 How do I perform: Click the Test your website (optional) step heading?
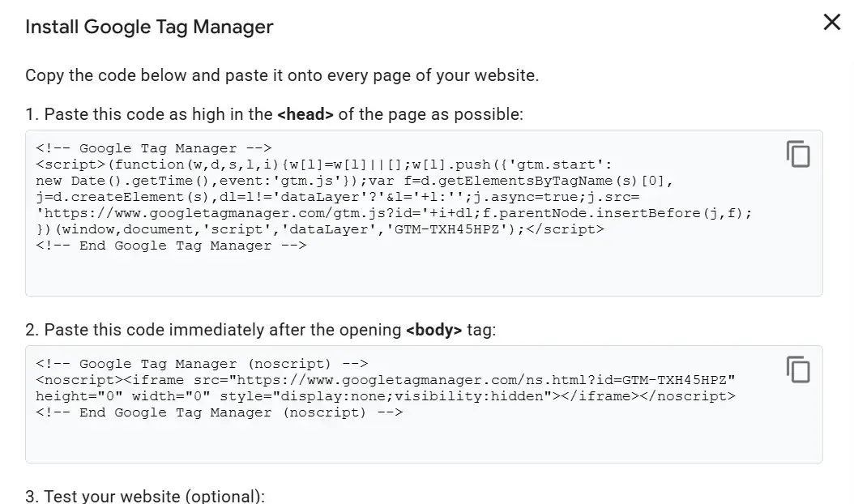[x=145, y=496]
